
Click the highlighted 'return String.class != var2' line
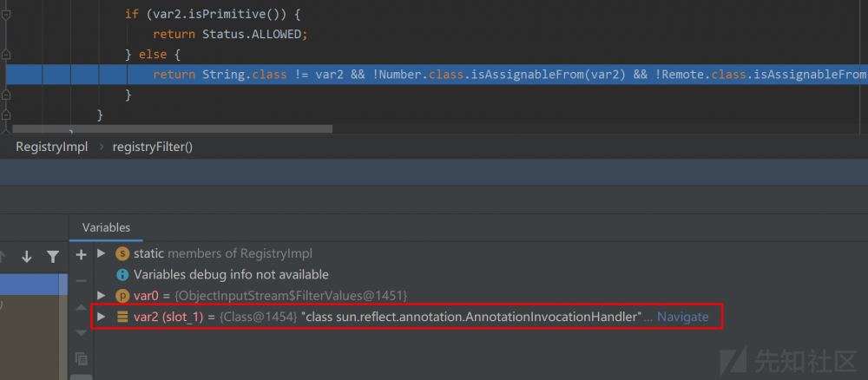pos(437,75)
